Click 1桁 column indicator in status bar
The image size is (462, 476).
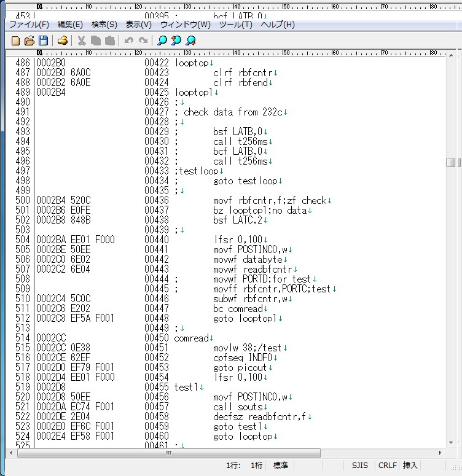click(256, 466)
